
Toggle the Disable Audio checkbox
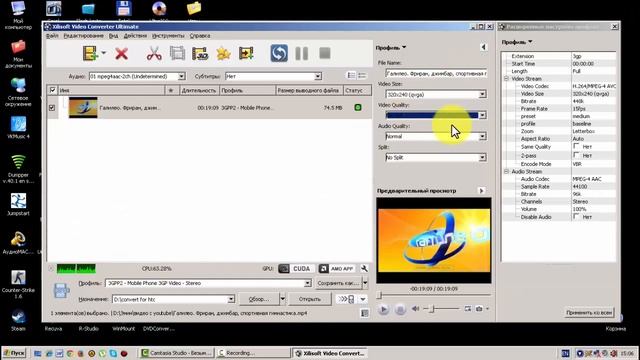[576, 217]
